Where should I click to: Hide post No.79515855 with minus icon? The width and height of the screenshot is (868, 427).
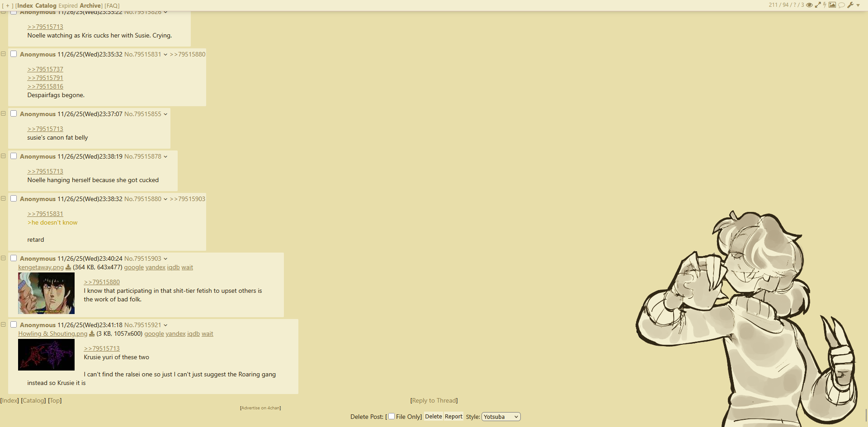click(3, 113)
